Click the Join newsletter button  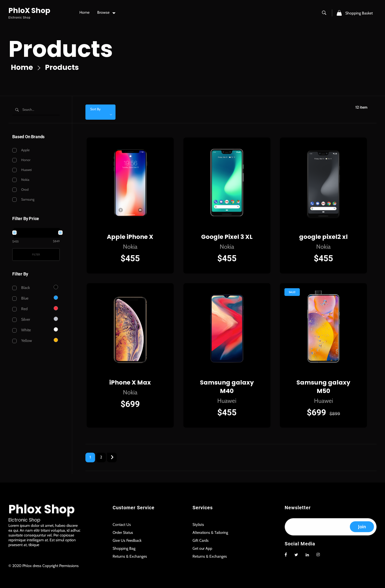tap(362, 527)
